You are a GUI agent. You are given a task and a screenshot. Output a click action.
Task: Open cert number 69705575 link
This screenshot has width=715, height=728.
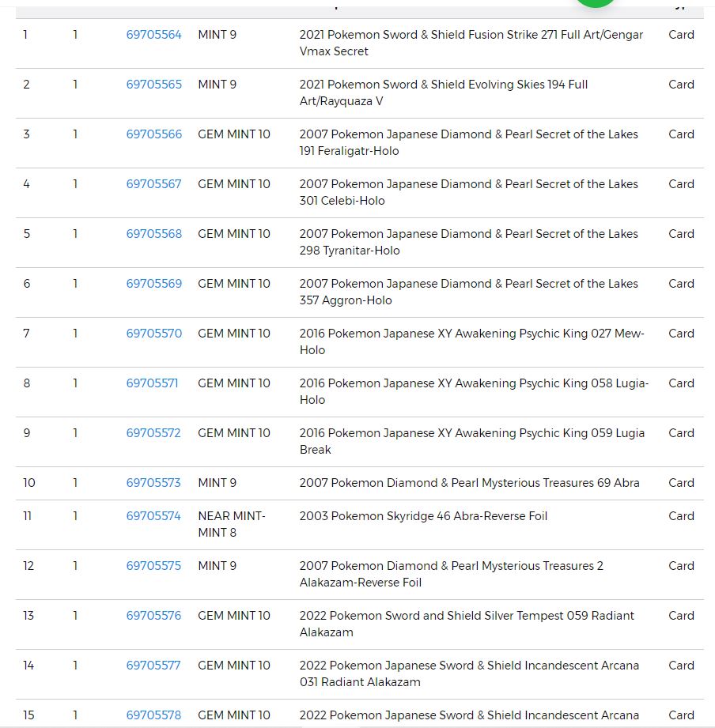click(x=153, y=565)
